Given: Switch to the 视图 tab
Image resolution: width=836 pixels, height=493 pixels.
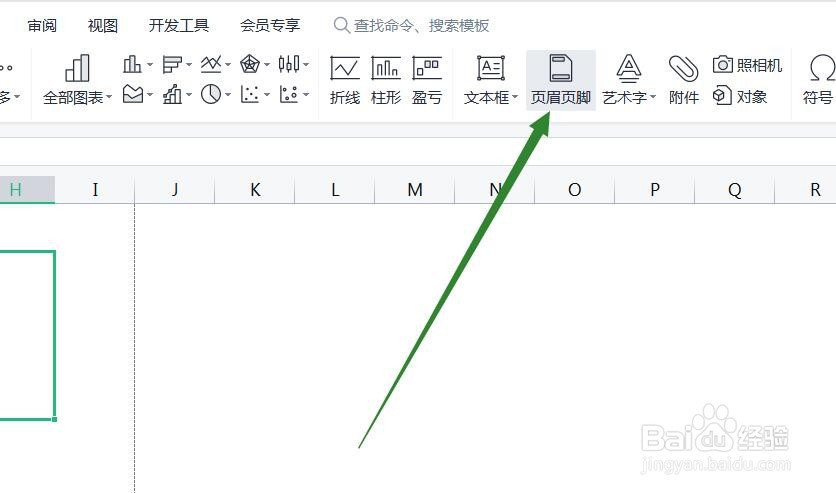Looking at the screenshot, I should click(x=102, y=25).
